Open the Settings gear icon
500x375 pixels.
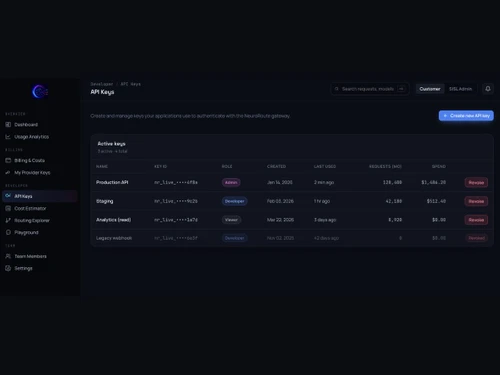pyautogui.click(x=8, y=268)
